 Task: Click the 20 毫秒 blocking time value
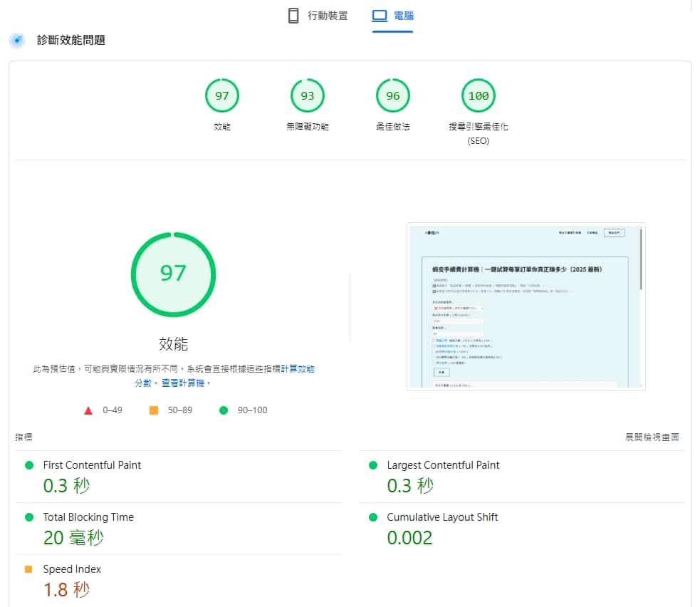pos(73,537)
